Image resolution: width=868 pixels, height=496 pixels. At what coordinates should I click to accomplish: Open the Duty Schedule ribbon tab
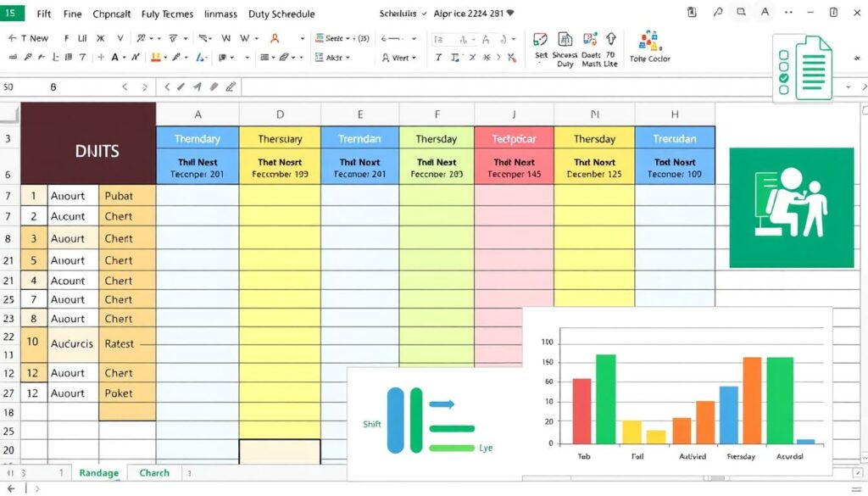281,14
